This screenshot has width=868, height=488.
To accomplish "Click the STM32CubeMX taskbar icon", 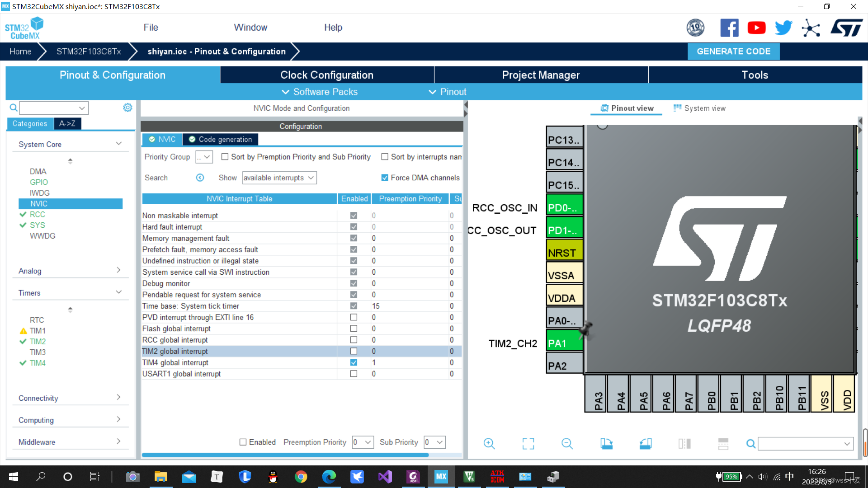I will 441,477.
